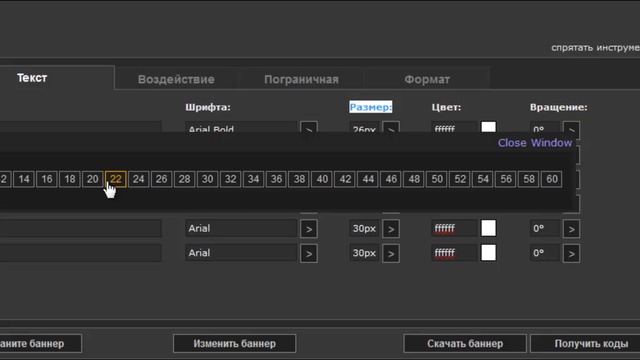The image size is (640, 360).
Task: Click the Шрифта: label
Action: pyautogui.click(x=208, y=107)
